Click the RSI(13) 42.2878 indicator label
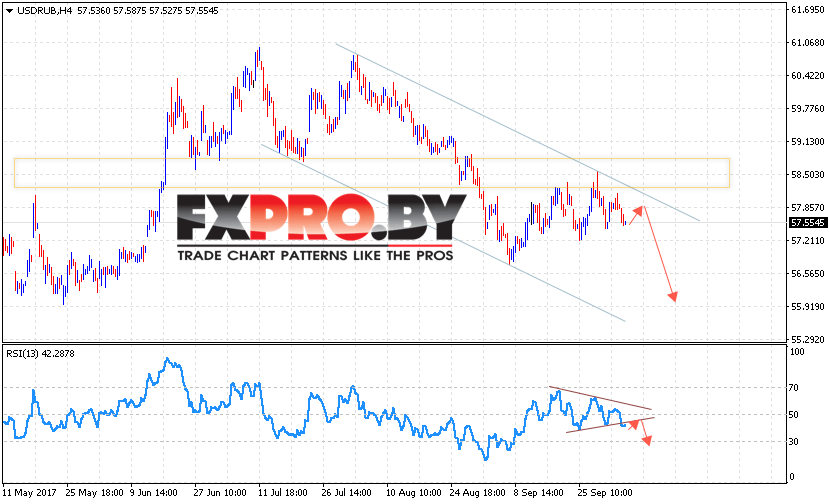The height and width of the screenshot is (504, 829). coord(40,354)
